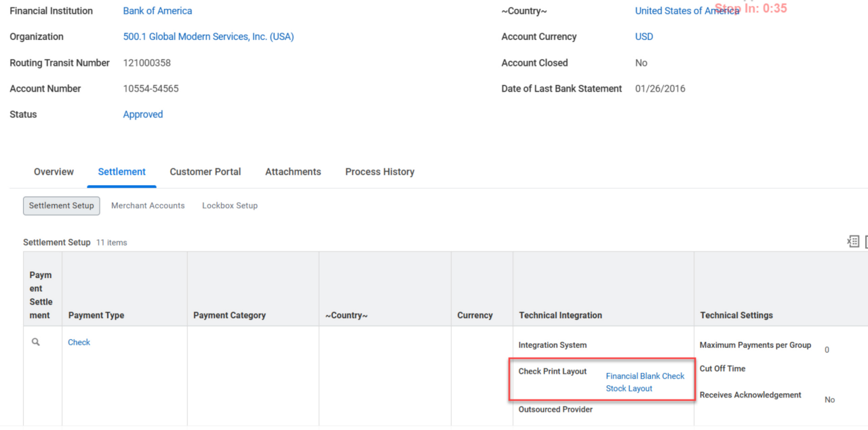This screenshot has width=868, height=430.
Task: Click the Settlement Setup 11 items heading
Action: [x=75, y=242]
